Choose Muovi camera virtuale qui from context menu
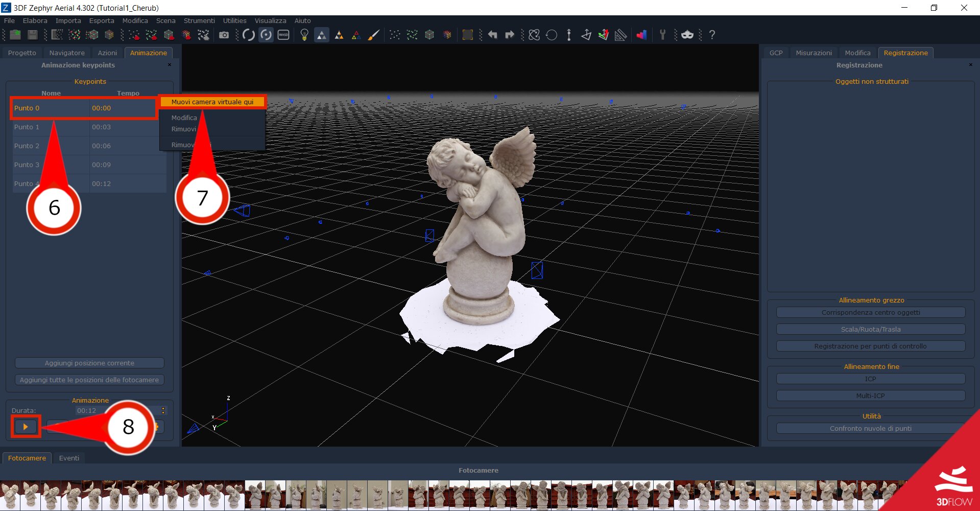The height and width of the screenshot is (511, 980). coord(211,102)
